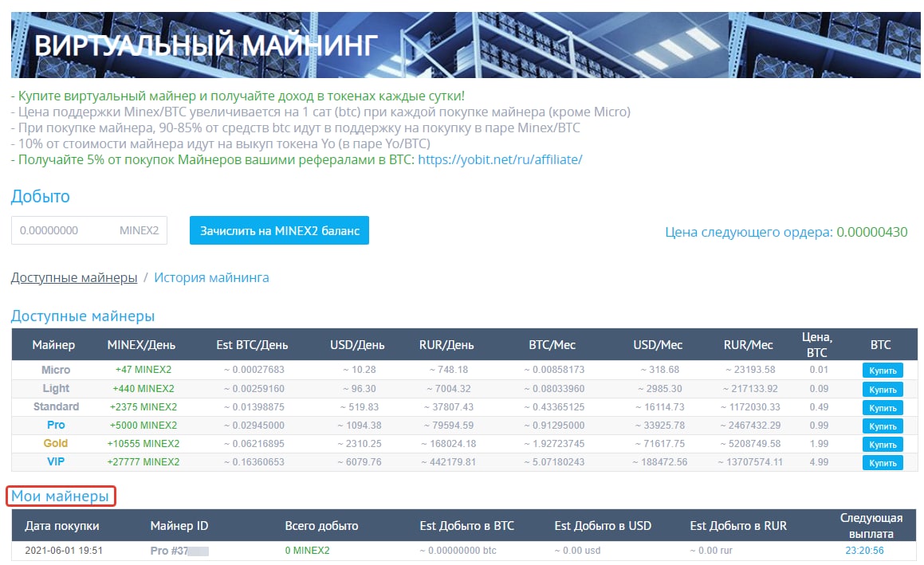Viewport: 924px width, 565px height.
Task: Click the Всего добыто column header
Action: [322, 525]
